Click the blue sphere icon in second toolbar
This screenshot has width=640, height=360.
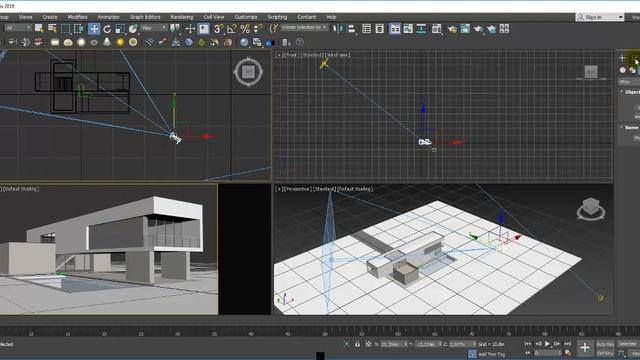pyautogui.click(x=244, y=42)
